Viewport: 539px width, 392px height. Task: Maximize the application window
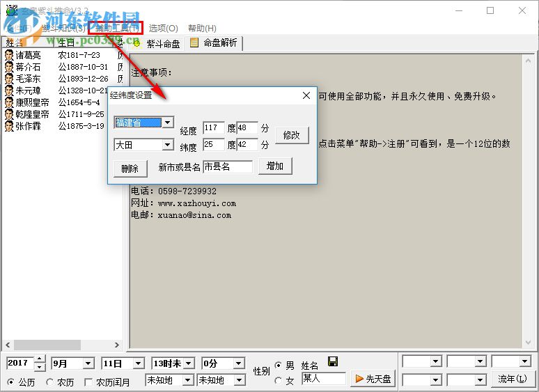pyautogui.click(x=490, y=10)
